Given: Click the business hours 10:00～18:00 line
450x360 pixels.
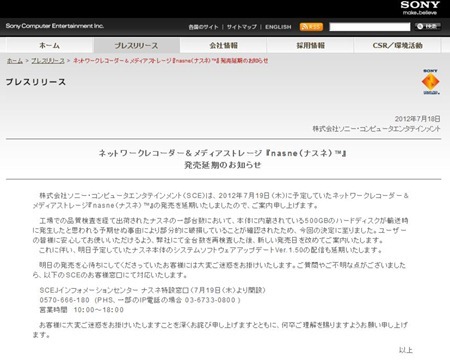Looking at the screenshot, I should tap(82, 310).
